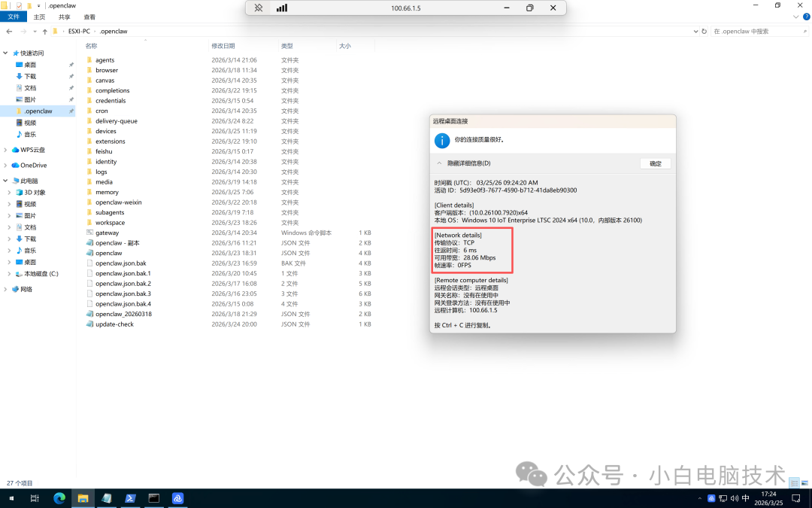Click the search box for .openclaw
Image resolution: width=812 pixels, height=508 pixels.
[759, 31]
